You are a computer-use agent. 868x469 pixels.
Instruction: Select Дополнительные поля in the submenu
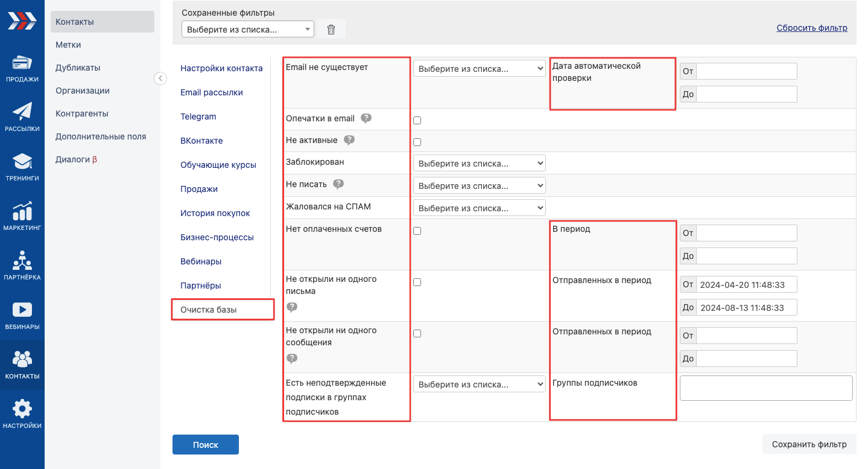click(101, 136)
